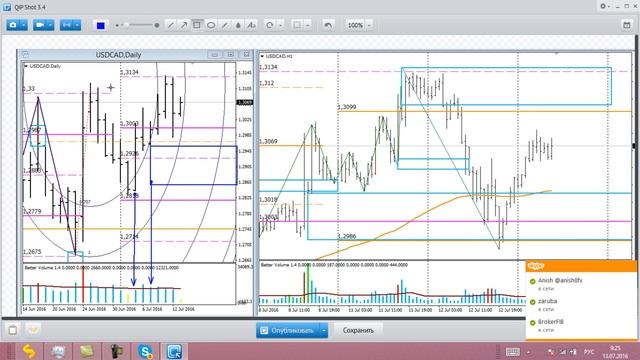Open the computer app in taskbar
This screenshot has width=640, height=360.
[58, 351]
